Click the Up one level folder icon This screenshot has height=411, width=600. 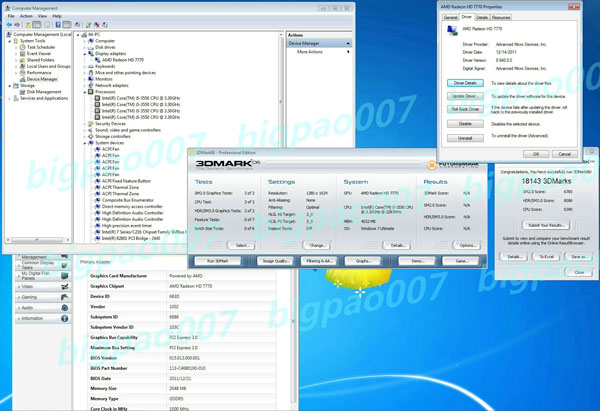click(28, 24)
